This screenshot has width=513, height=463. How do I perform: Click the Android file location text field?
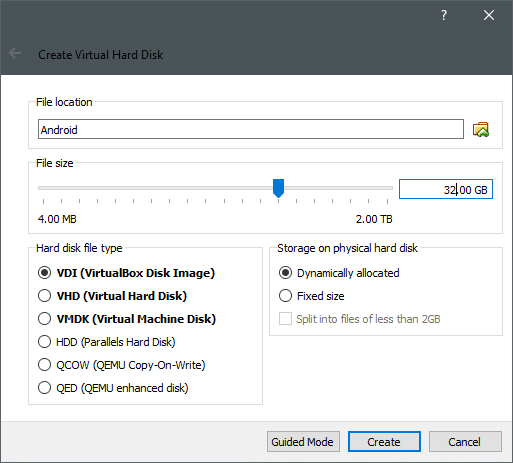point(251,129)
